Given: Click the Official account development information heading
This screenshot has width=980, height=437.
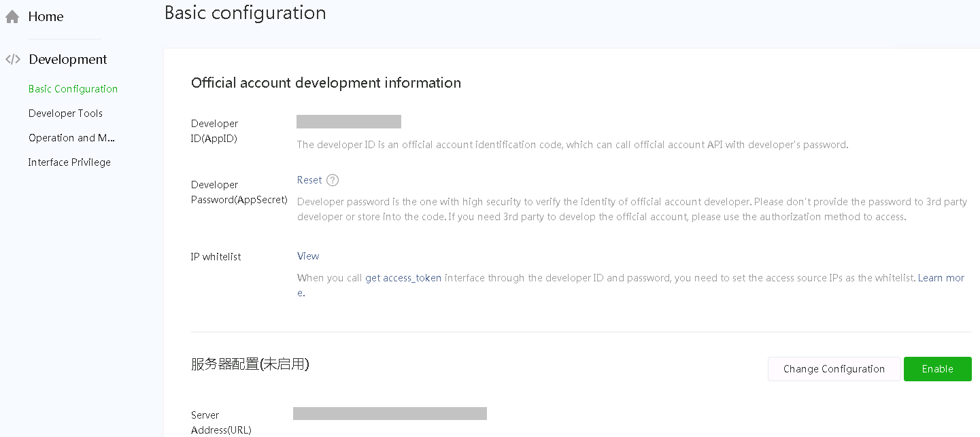Looking at the screenshot, I should pos(326,83).
